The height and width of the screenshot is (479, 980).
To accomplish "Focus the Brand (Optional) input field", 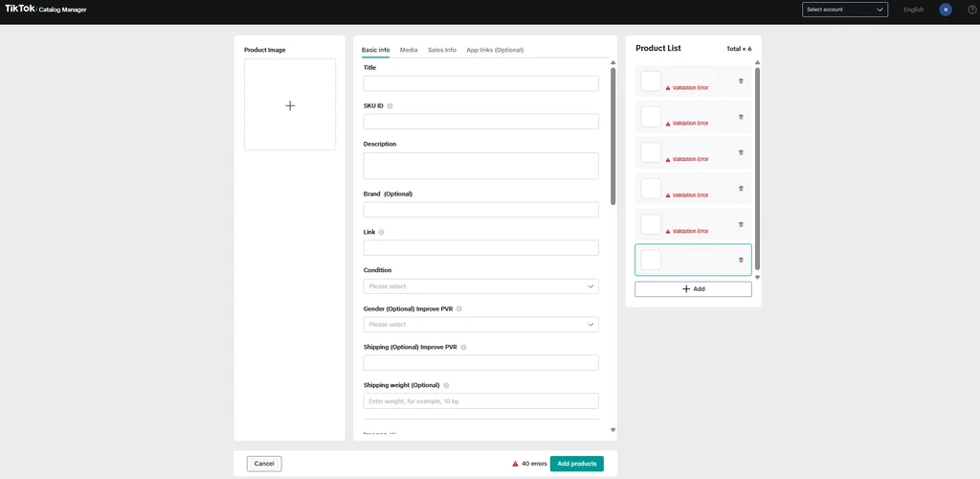I will coord(480,210).
